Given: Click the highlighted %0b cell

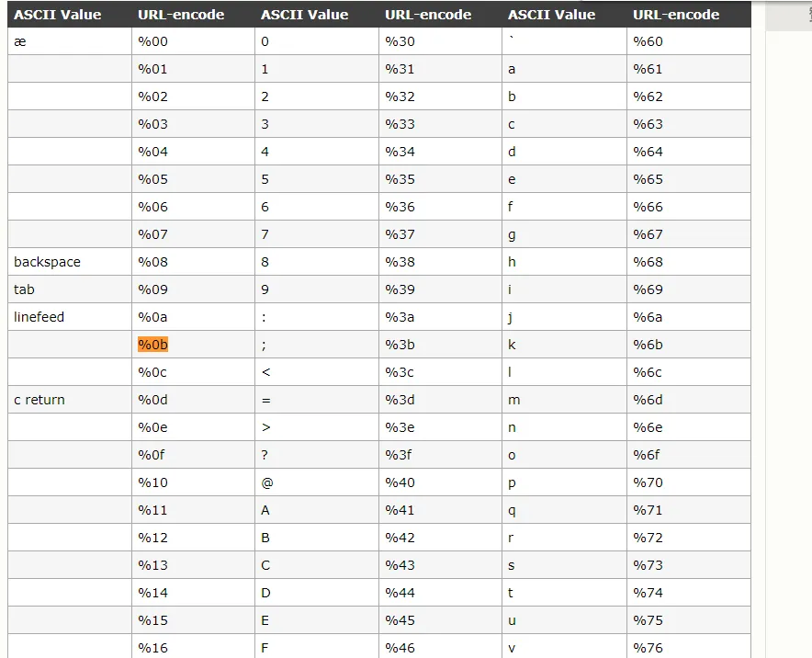Looking at the screenshot, I should point(153,345).
